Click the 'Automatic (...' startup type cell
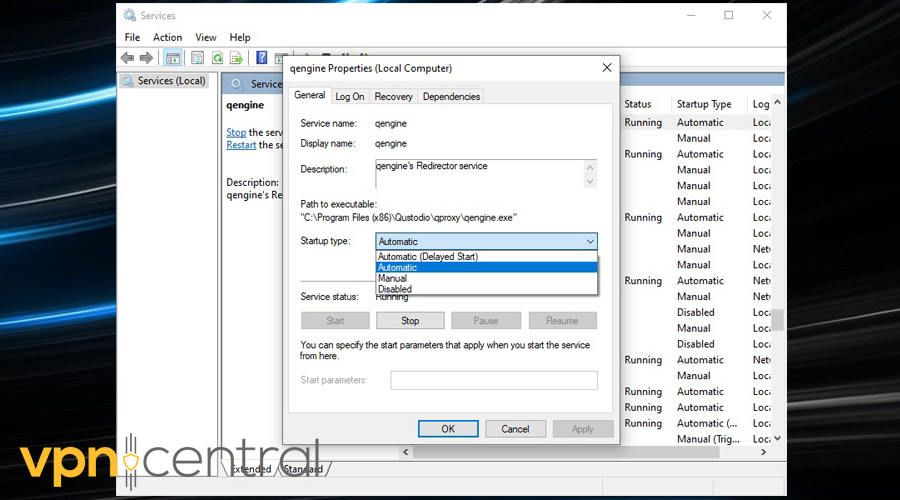This screenshot has width=900, height=500. (x=707, y=423)
